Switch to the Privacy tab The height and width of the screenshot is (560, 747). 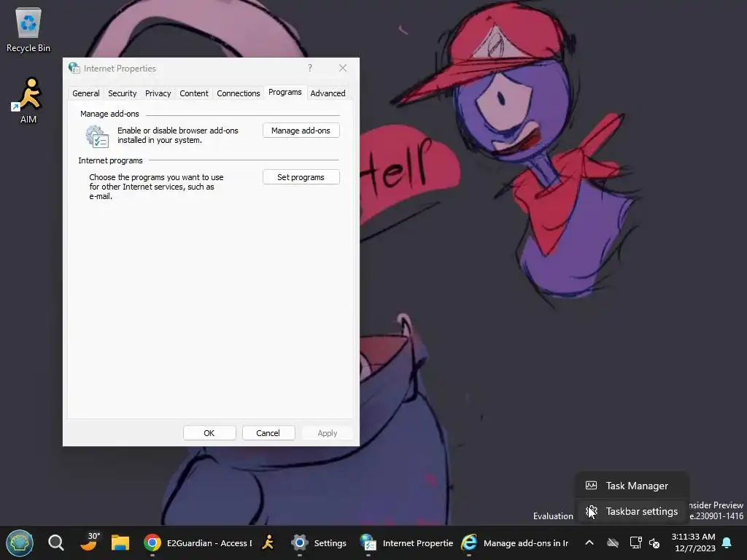(158, 93)
